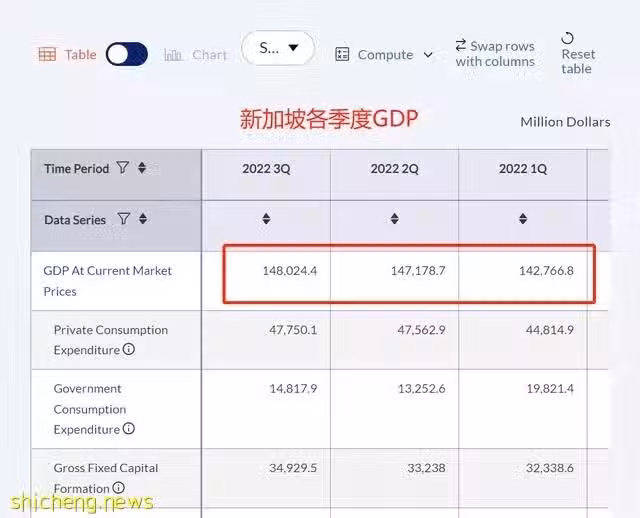Screen dimensions: 640x518
Task: Open the S... dropdown selector
Action: tap(278, 48)
